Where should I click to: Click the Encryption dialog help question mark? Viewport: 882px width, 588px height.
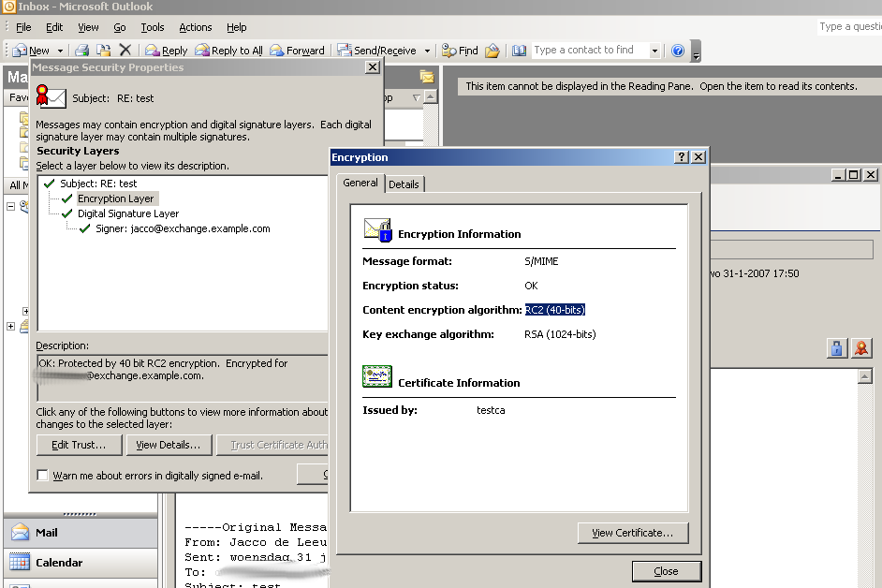pos(682,157)
